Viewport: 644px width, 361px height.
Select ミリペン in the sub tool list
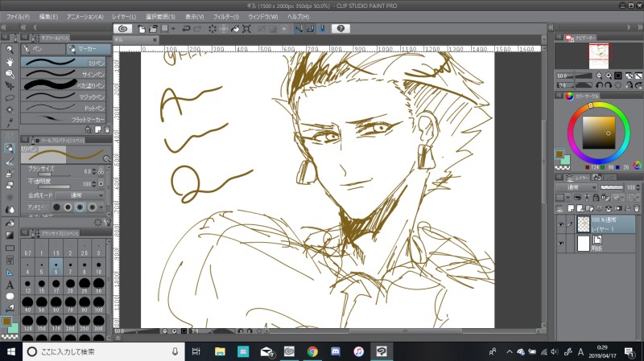click(64, 63)
